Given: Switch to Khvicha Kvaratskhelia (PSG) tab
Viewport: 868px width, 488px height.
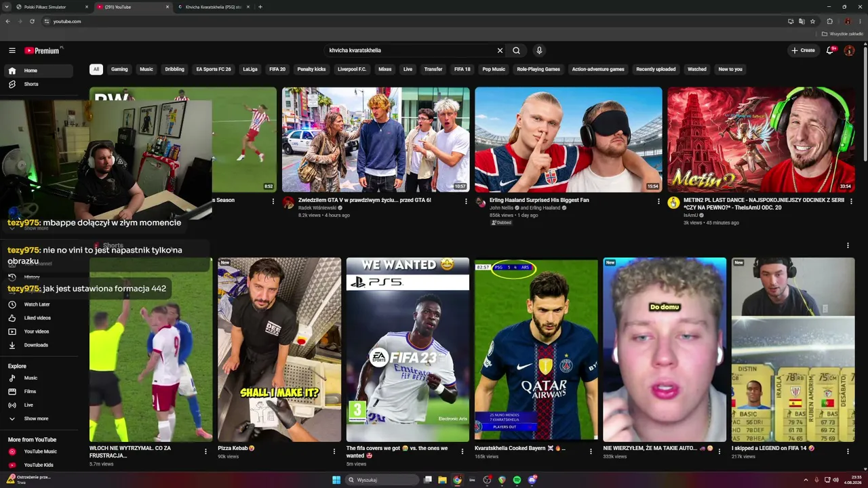Looking at the screenshot, I should click(x=212, y=7).
